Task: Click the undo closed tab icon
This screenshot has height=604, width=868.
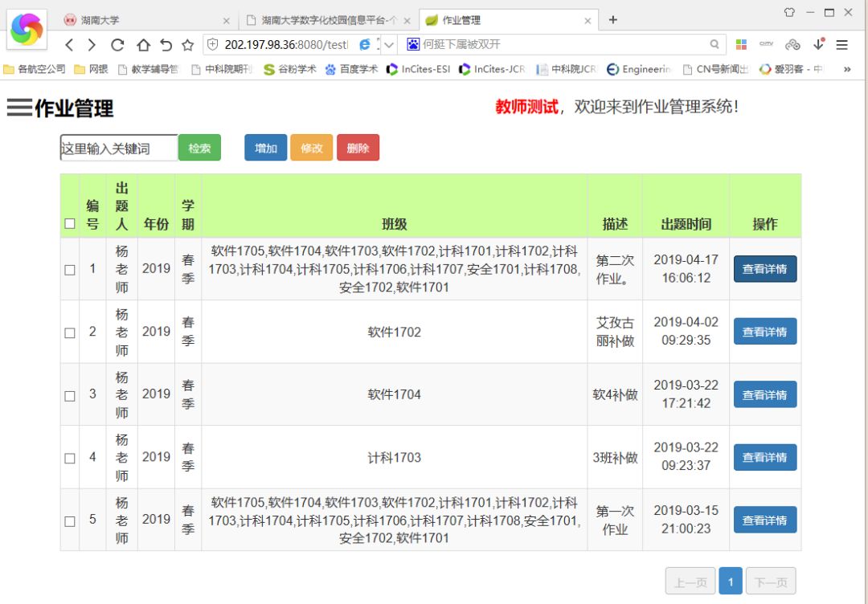Action: click(x=166, y=45)
